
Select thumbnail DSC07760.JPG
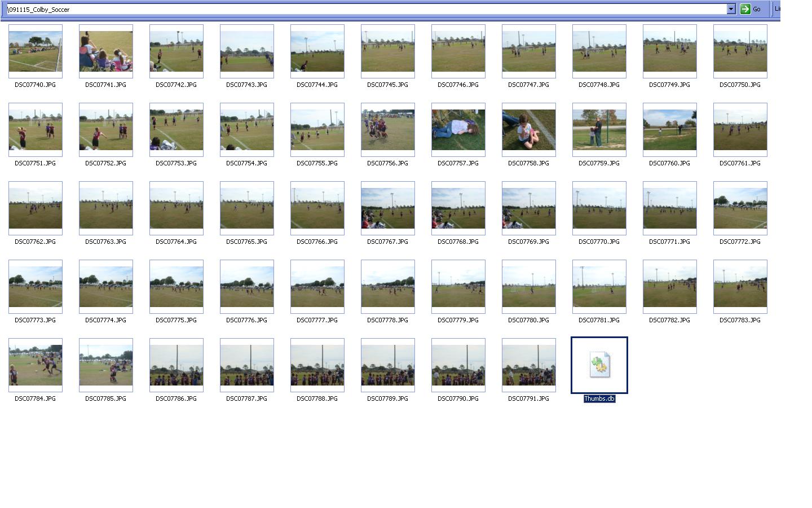tap(670, 130)
